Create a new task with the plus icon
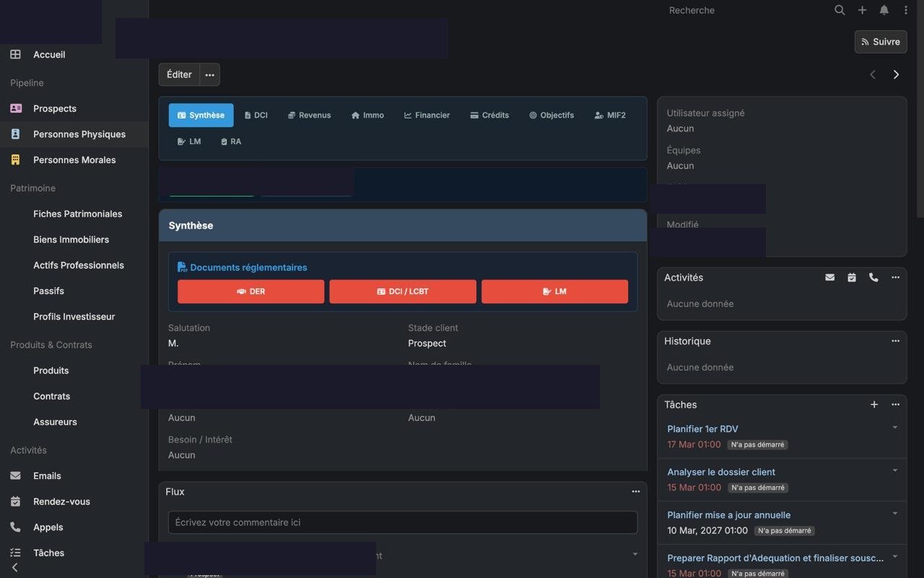The width and height of the screenshot is (924, 578). 873,405
